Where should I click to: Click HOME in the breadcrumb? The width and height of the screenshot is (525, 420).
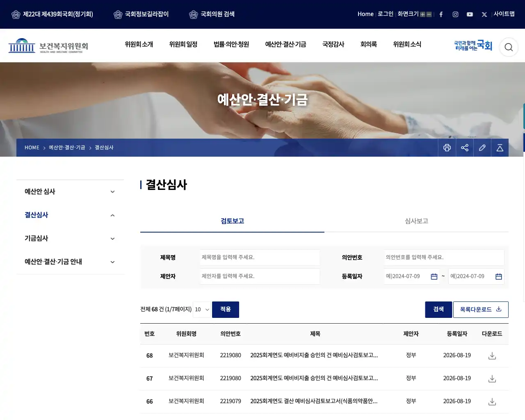coord(32,148)
